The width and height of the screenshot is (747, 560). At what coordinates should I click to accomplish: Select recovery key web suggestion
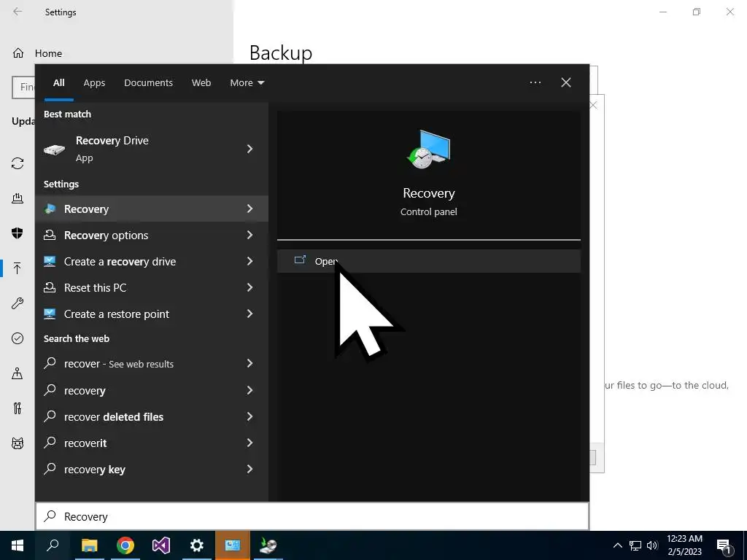pyautogui.click(x=152, y=469)
